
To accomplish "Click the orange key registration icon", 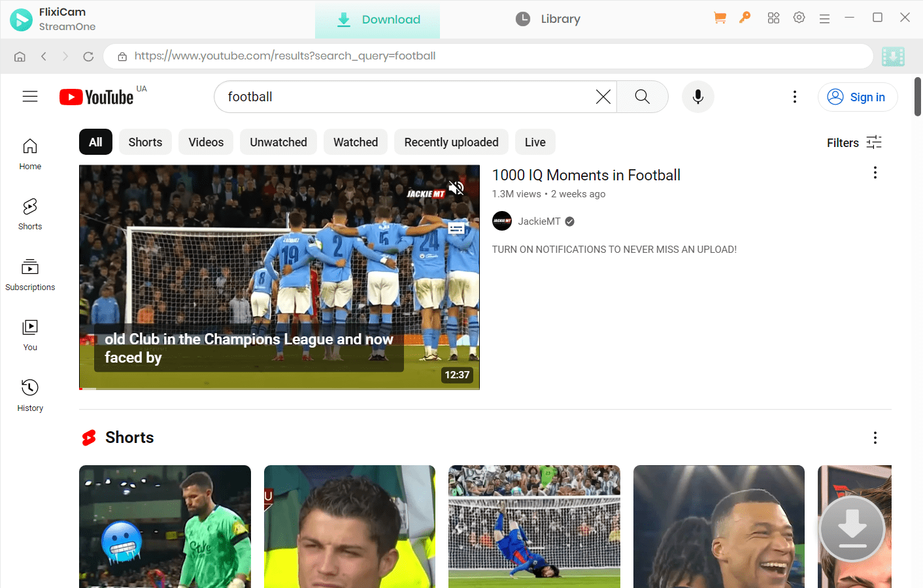I will (x=745, y=18).
